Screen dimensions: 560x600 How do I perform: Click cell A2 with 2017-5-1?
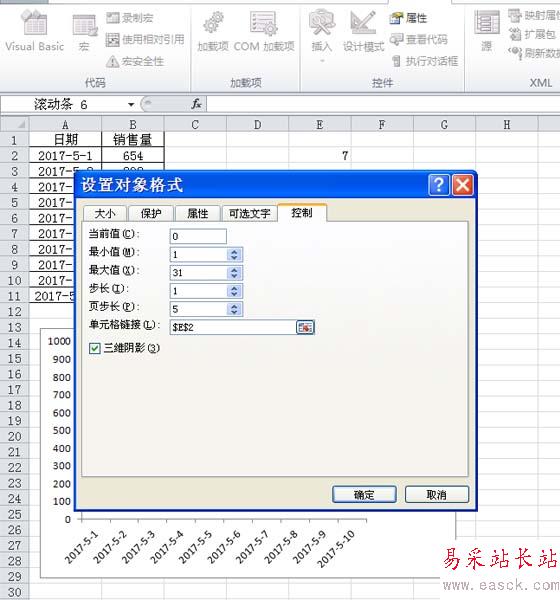[65, 155]
